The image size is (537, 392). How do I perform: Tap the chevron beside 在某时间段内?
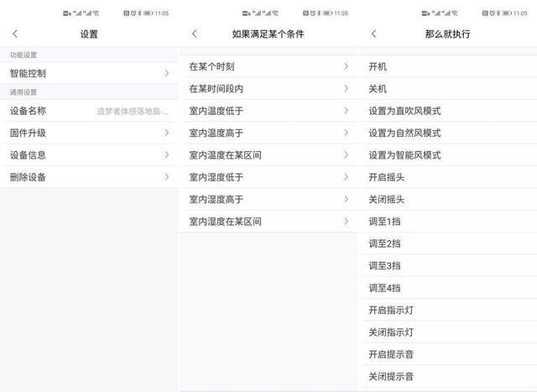click(x=347, y=89)
